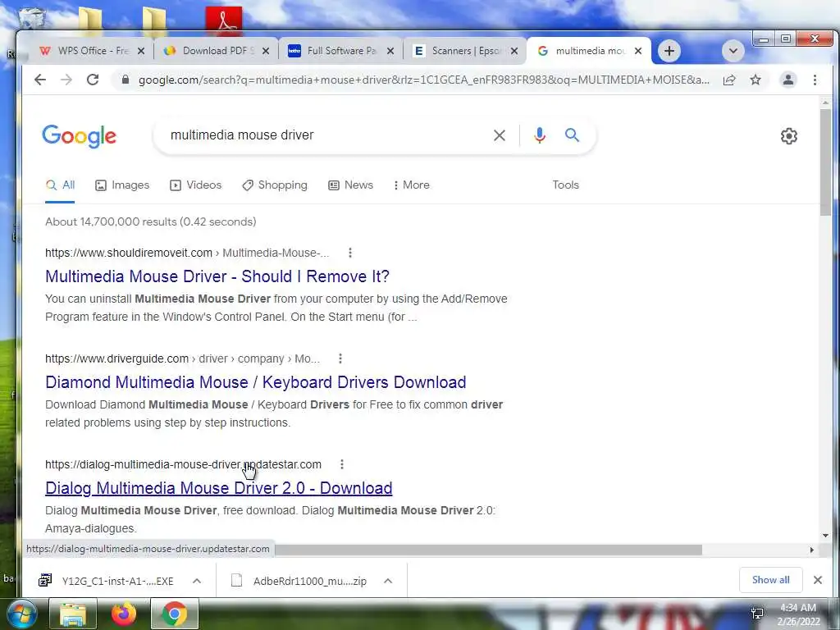Screen dimensions: 840x630
Task: Show Videos results
Action: pos(195,185)
